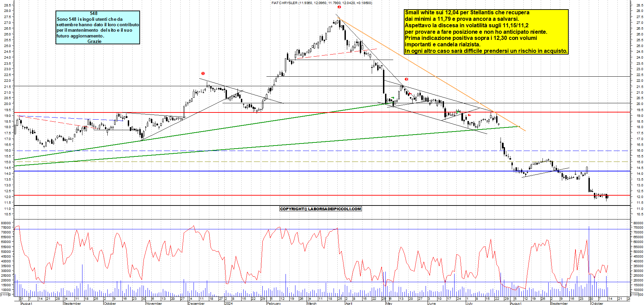This screenshot has width=644, height=305.
Task: Click the 'December' month label on time axis
Action: (196, 303)
